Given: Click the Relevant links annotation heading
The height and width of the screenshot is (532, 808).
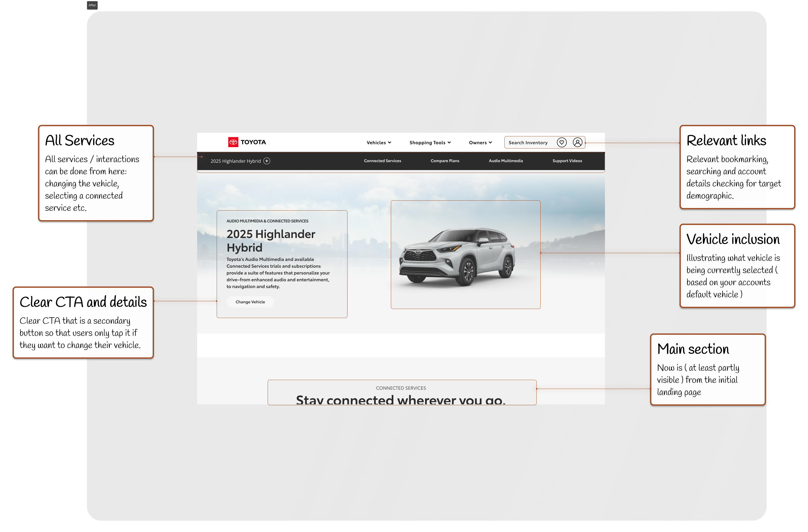Looking at the screenshot, I should 726,140.
